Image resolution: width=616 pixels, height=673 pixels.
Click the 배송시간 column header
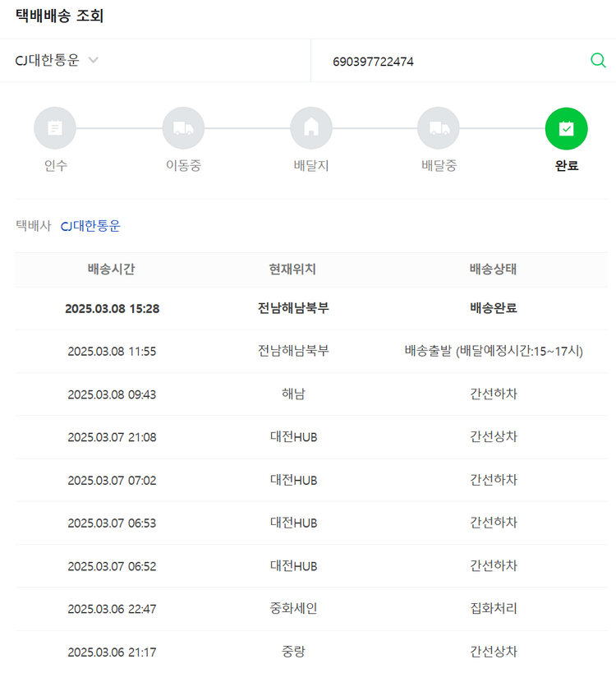pyautogui.click(x=112, y=270)
